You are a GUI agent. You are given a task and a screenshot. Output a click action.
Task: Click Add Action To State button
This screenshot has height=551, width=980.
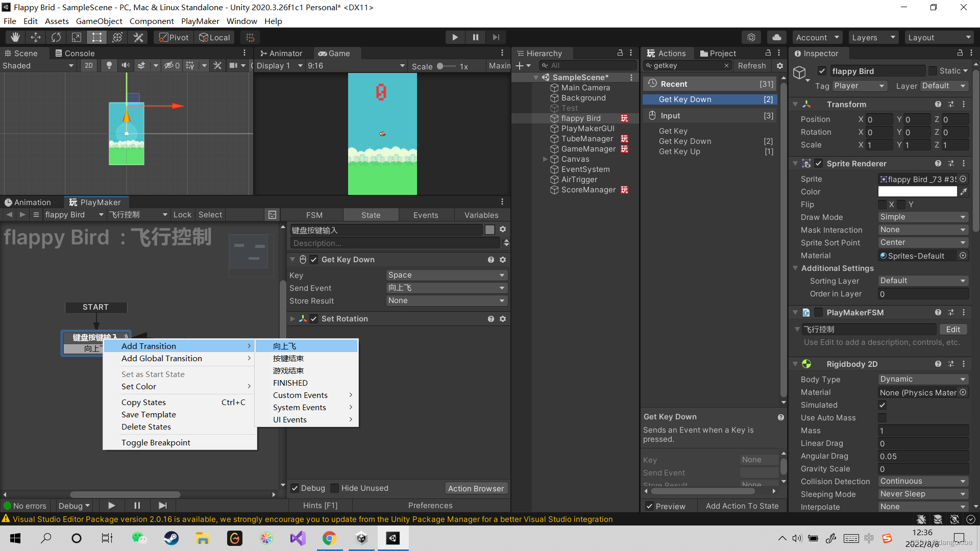pos(742,506)
